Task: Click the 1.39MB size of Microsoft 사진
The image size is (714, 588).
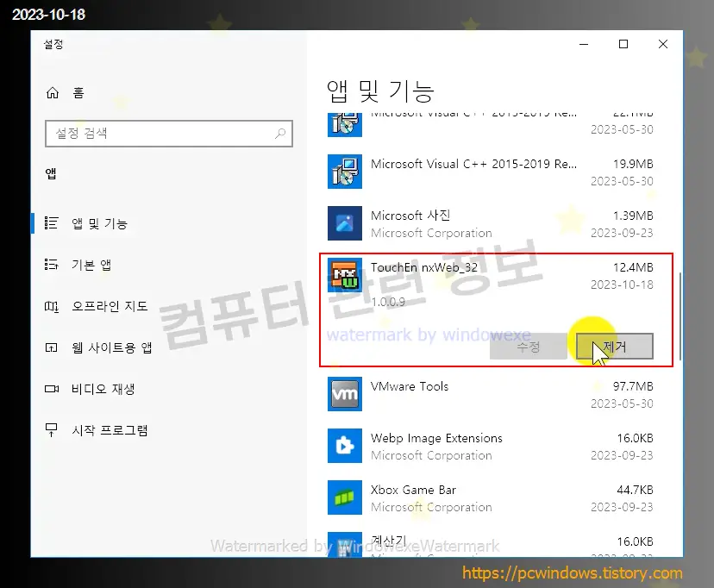Action: [633, 216]
